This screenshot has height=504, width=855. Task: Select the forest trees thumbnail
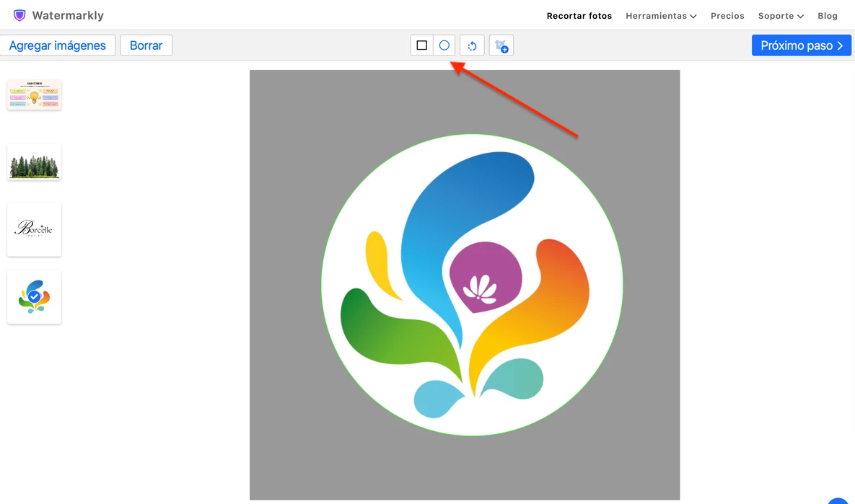35,162
